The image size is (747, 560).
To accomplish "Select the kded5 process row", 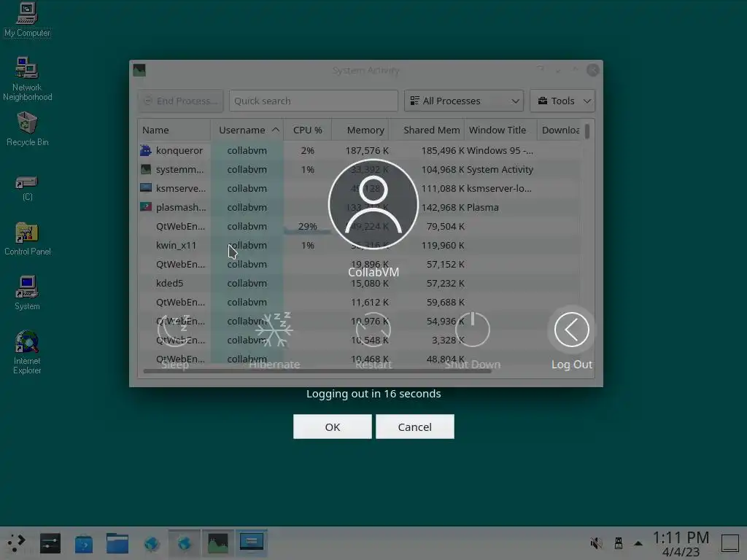I will [360, 284].
